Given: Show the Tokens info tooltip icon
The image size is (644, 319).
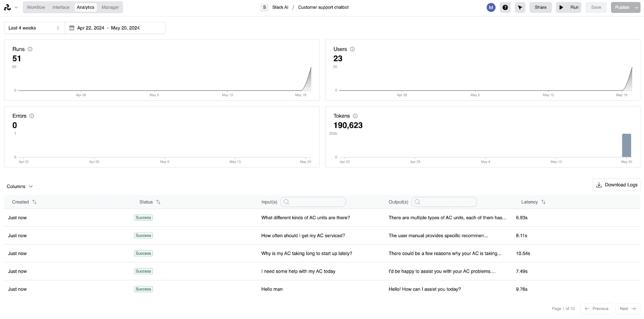Looking at the screenshot, I should (355, 116).
